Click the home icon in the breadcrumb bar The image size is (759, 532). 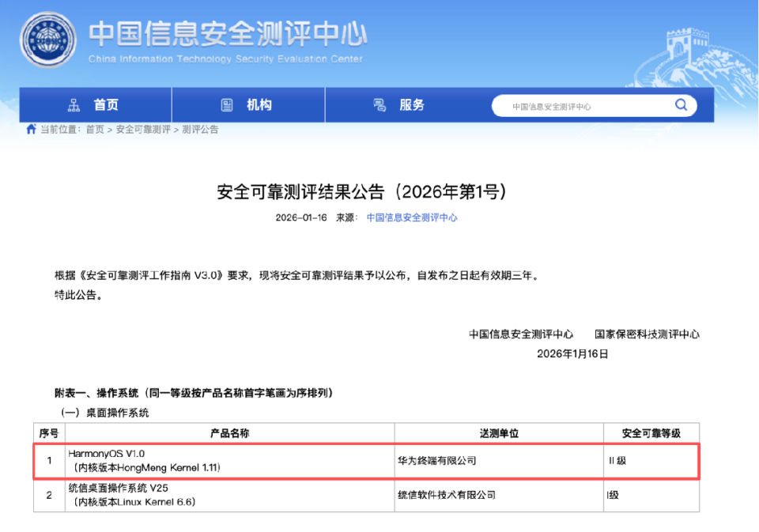30,129
